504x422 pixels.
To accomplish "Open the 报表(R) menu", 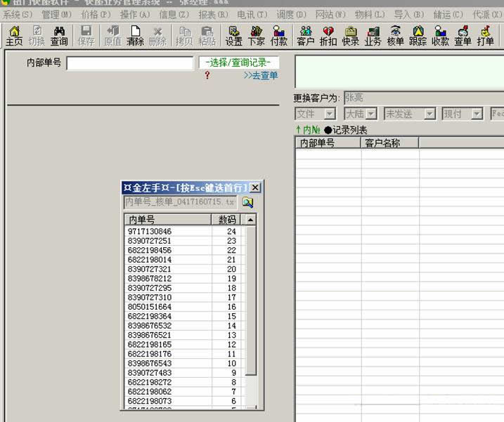I will pos(213,15).
